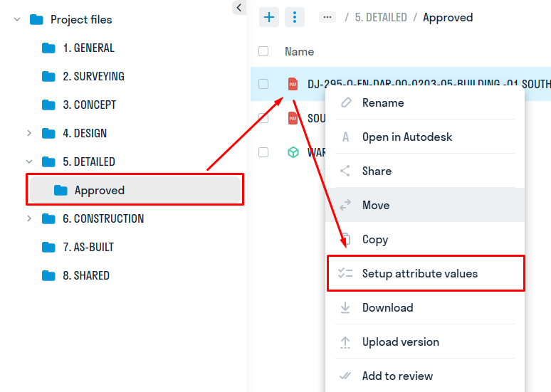This screenshot has height=392, width=551.
Task: Choose Rename from the context menu
Action: tap(425, 102)
